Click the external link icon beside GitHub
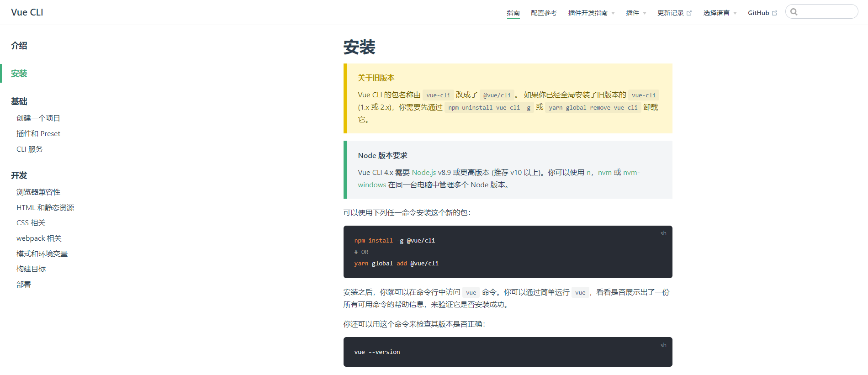Screen dimensions: 868x375 coord(774,13)
